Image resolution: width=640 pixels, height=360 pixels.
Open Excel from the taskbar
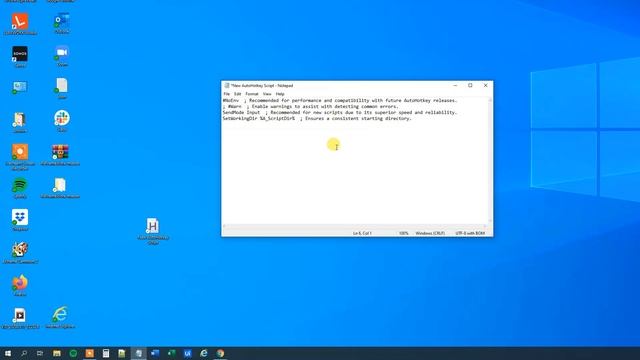171,353
